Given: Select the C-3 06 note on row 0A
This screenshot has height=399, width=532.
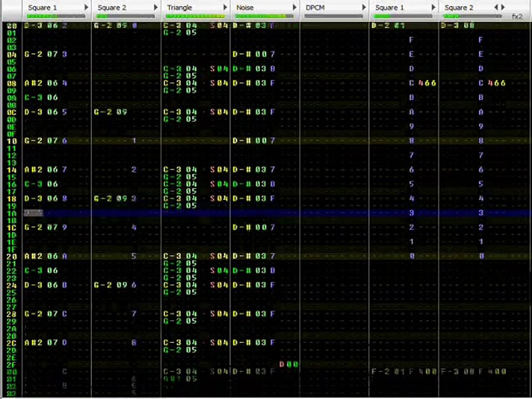Looking at the screenshot, I should [x=41, y=98].
